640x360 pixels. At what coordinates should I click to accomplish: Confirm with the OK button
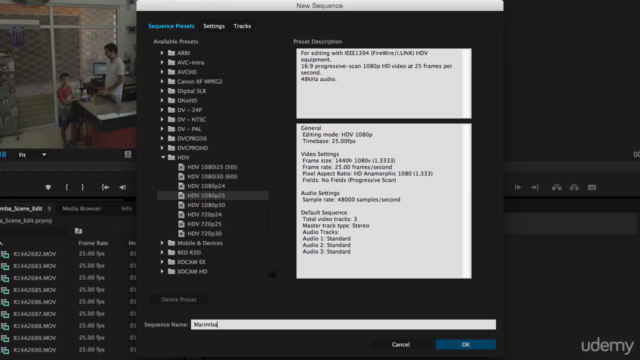[x=466, y=344]
